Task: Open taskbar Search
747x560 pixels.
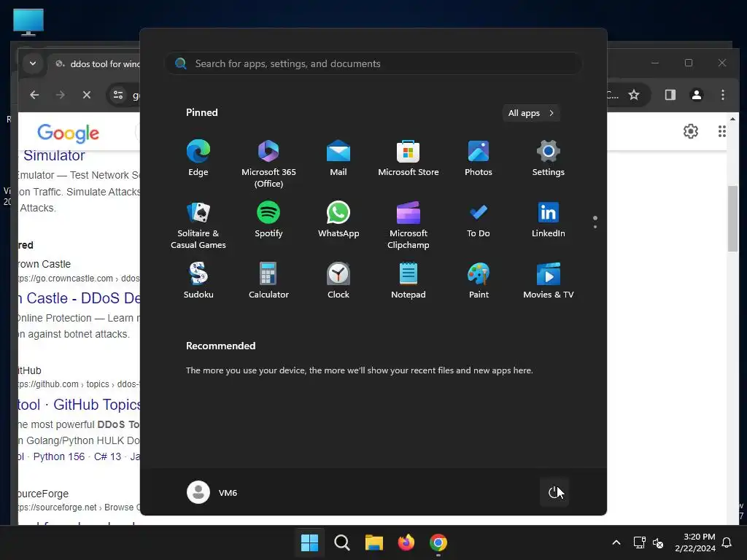Action: coord(341,542)
